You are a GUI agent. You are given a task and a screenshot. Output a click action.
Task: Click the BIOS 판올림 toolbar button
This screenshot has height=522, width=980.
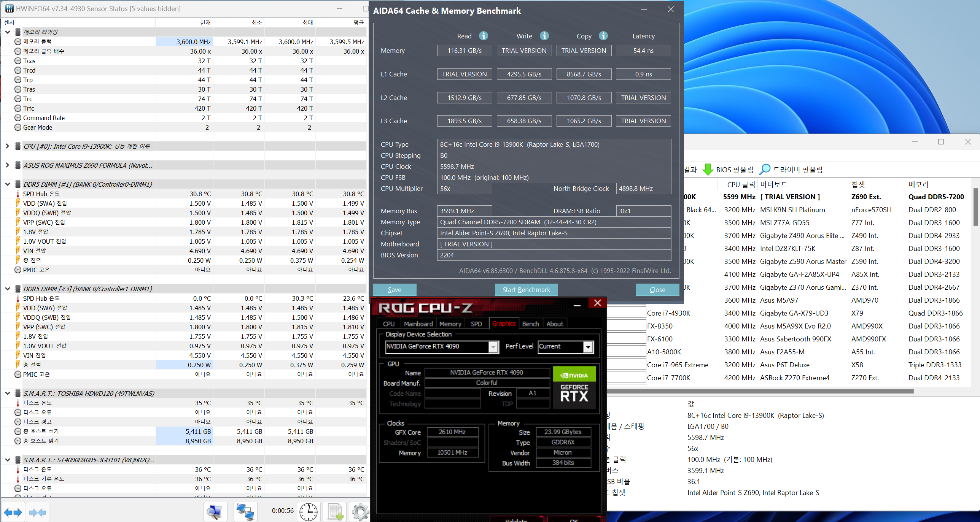728,170
